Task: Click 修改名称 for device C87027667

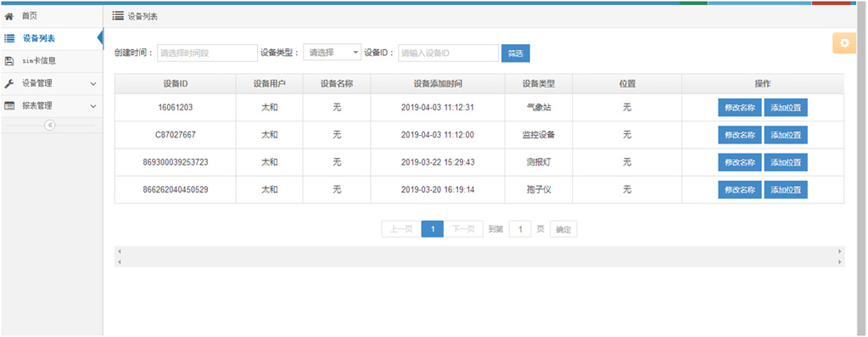Action: coord(740,134)
